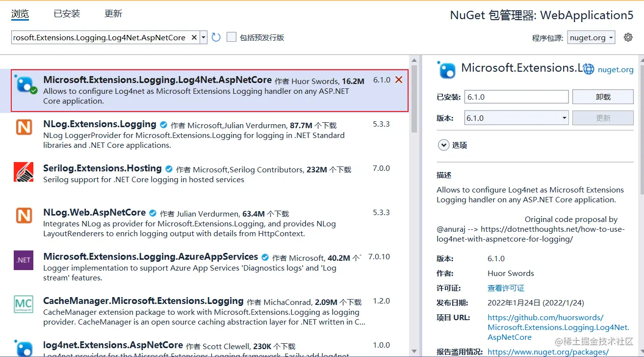The height and width of the screenshot is (357, 644).
Task: Clear the search box text
Action: [x=194, y=37]
